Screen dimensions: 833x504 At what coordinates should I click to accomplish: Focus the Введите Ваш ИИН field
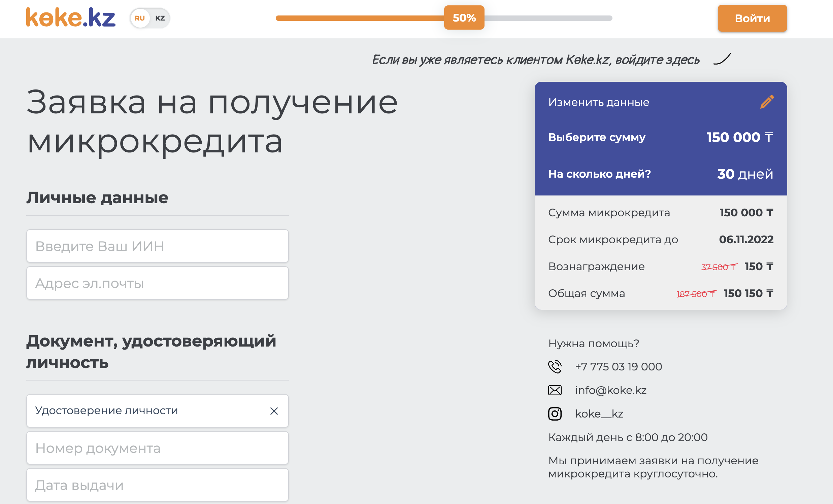[x=158, y=246]
